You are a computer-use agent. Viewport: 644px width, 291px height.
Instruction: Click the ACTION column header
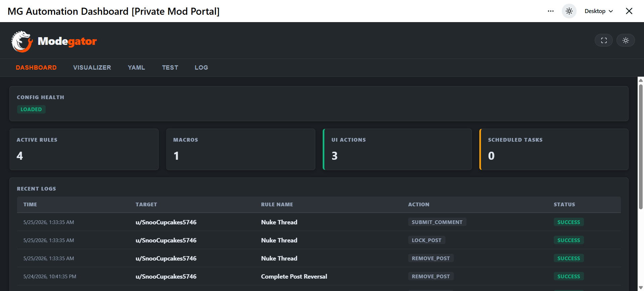point(419,204)
